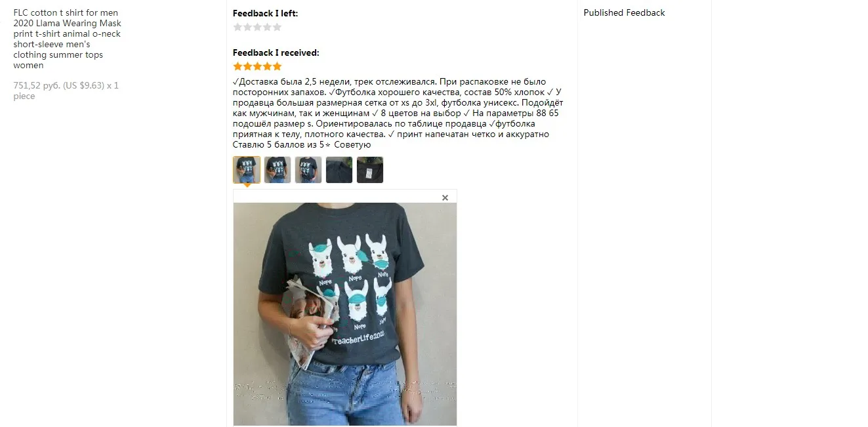Click the middle orange star in received feedback
868x427 pixels.
(257, 66)
